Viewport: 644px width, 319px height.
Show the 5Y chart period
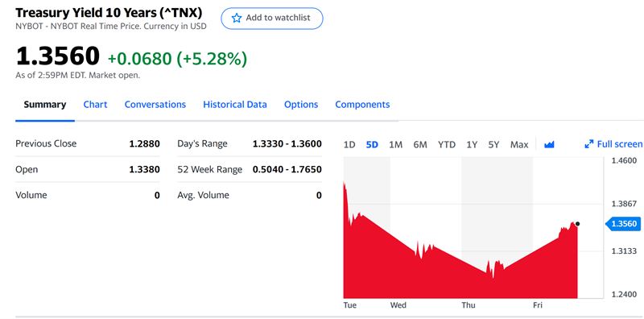[493, 145]
